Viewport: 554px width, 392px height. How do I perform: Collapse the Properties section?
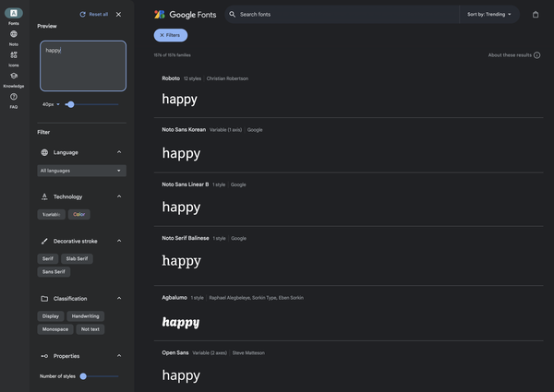coord(119,356)
